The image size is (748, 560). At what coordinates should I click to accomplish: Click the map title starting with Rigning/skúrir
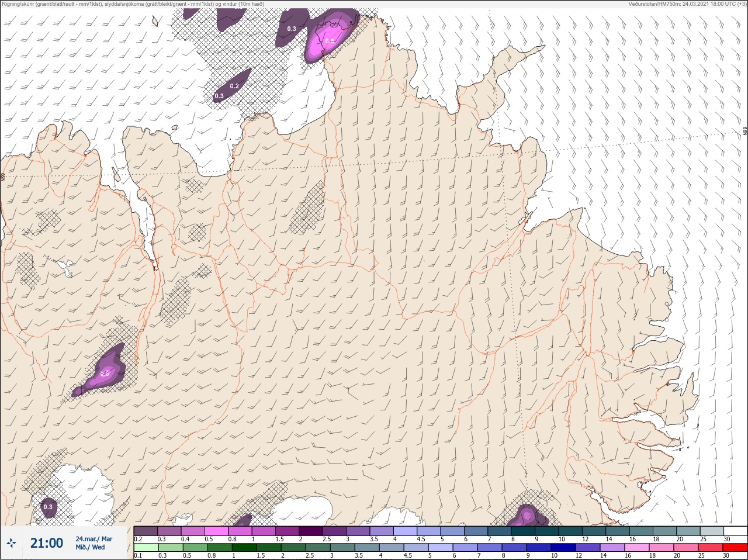(133, 4)
